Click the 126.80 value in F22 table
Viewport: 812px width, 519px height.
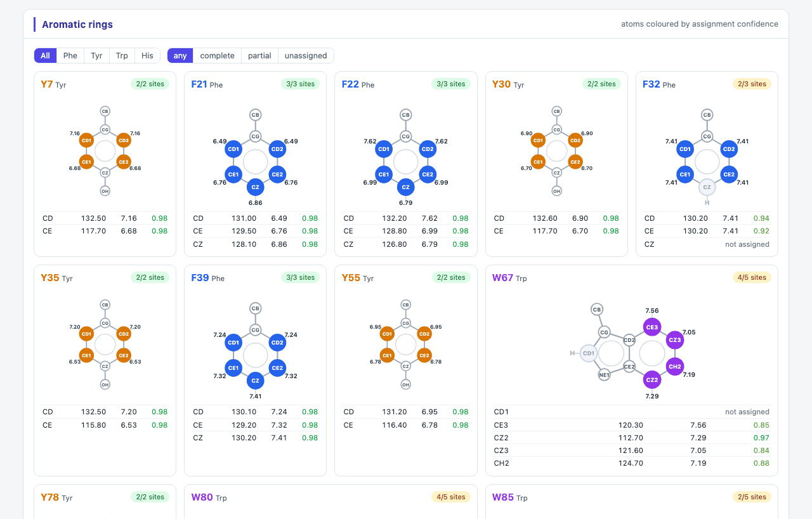click(395, 244)
